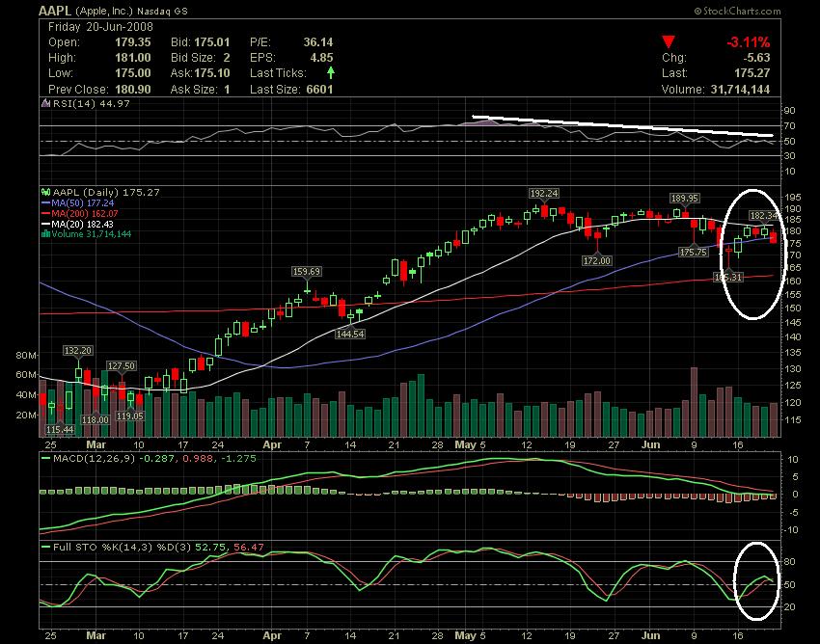Click the RSI axis label 90
This screenshot has width=820, height=644.
(x=789, y=111)
